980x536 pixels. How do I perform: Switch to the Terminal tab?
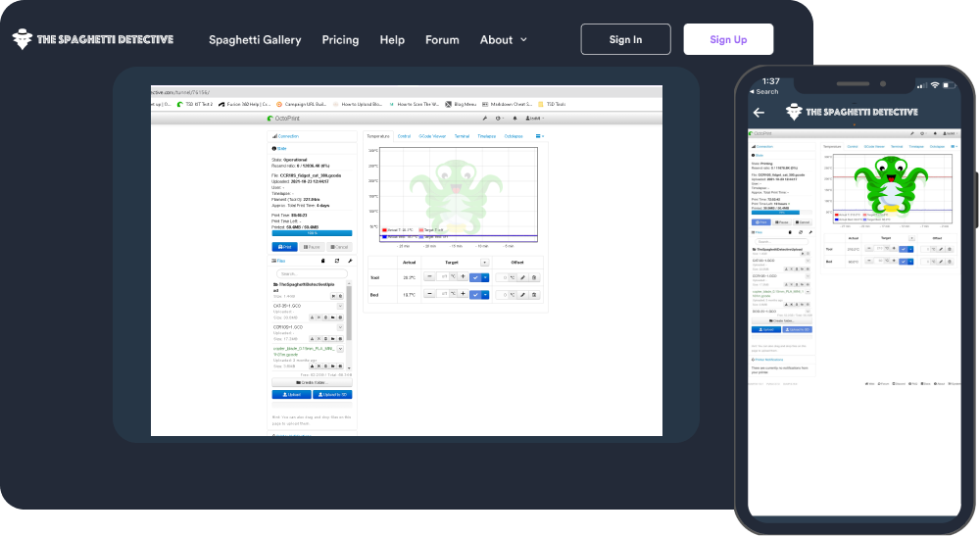click(x=462, y=136)
